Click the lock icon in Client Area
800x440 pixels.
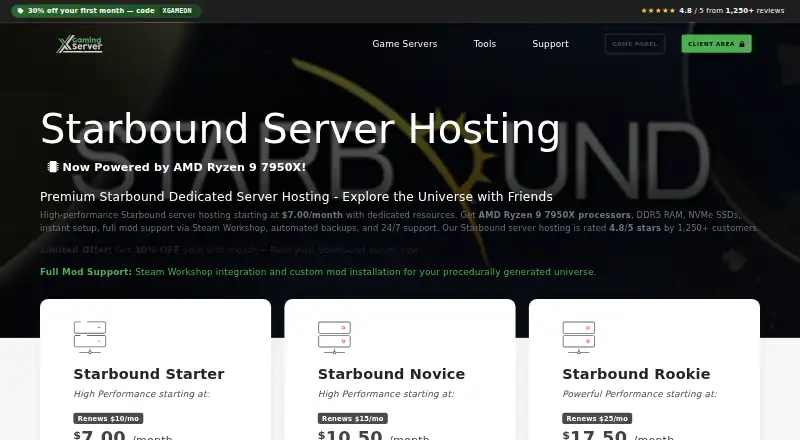tap(742, 44)
